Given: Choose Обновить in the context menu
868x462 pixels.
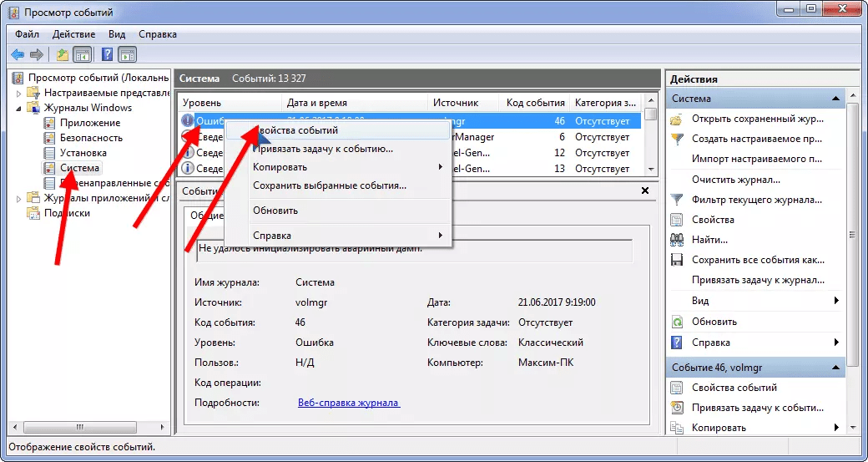Looking at the screenshot, I should coord(338,211).
